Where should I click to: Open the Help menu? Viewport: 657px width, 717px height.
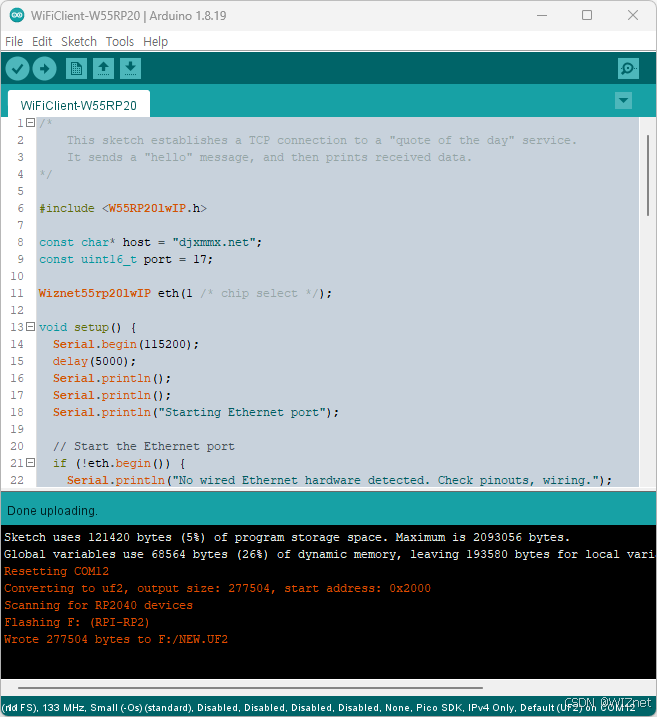pyautogui.click(x=155, y=42)
